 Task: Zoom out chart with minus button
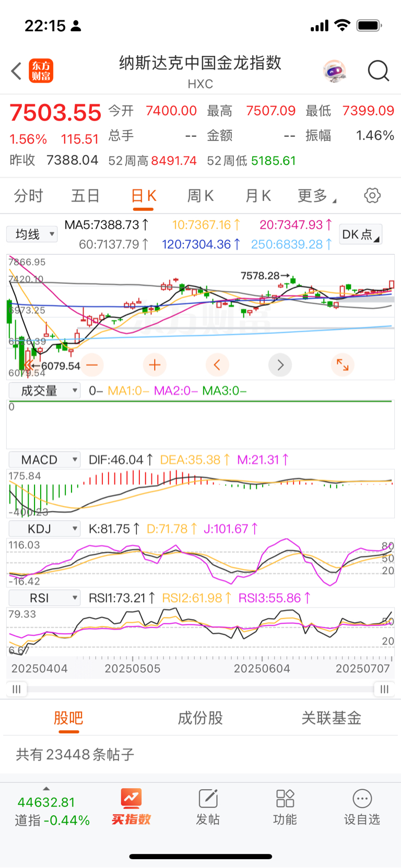point(92,365)
